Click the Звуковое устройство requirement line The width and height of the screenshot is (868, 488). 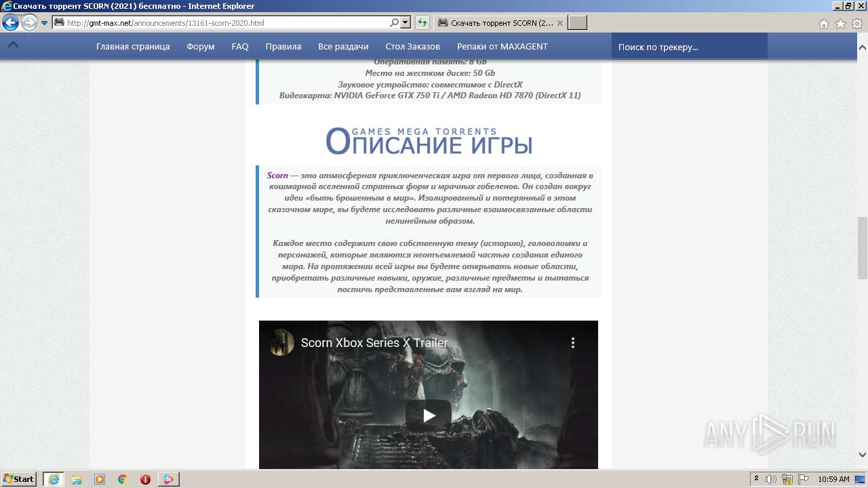pyautogui.click(x=430, y=84)
